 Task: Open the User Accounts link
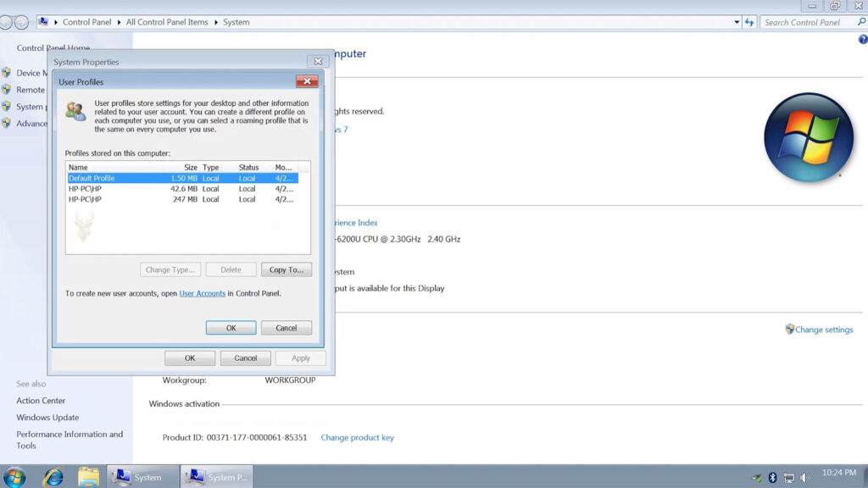coord(202,293)
